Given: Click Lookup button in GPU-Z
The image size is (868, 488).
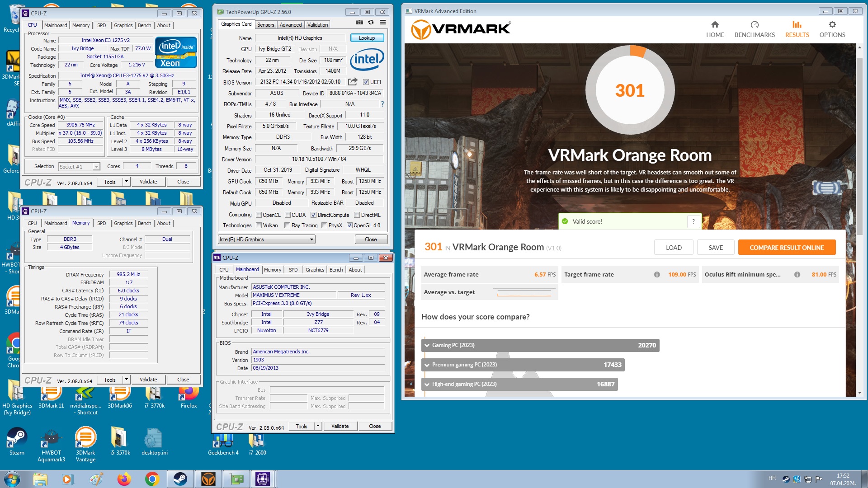Looking at the screenshot, I should point(367,38).
